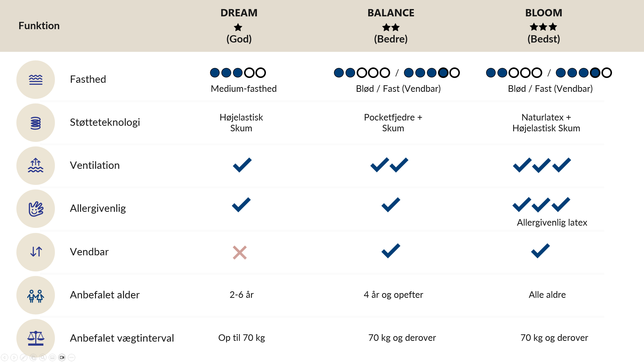Click the Støtteteknologi spring coil icon
Screen dimensions: 644x362
36,123
